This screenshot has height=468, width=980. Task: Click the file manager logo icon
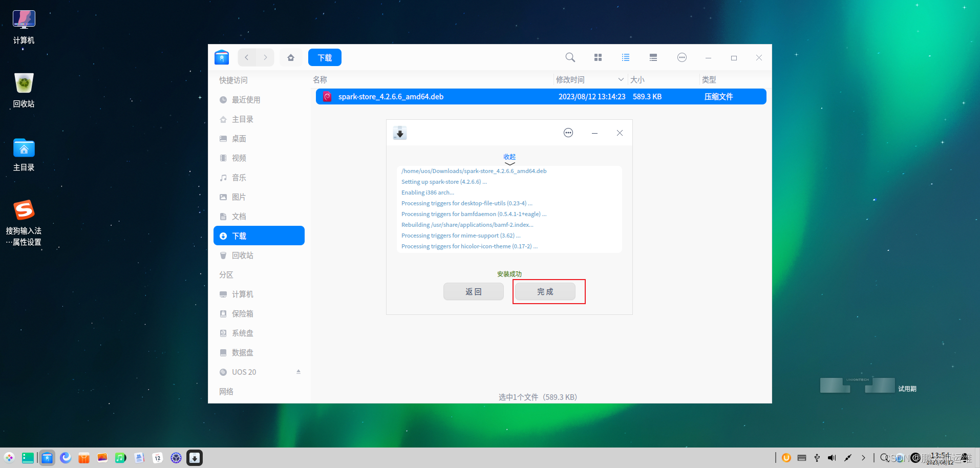pos(222,57)
